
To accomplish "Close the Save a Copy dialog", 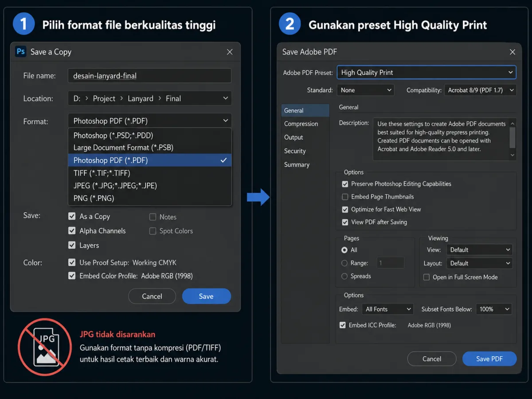I will (x=230, y=52).
